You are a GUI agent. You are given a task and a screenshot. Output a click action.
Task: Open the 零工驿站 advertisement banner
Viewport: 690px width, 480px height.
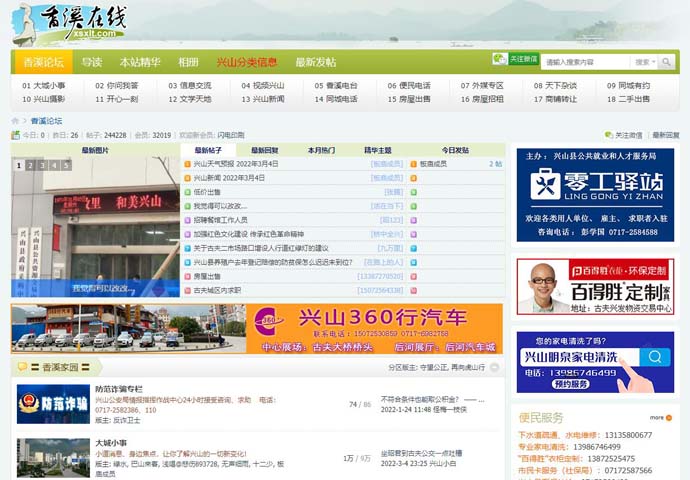click(x=594, y=194)
